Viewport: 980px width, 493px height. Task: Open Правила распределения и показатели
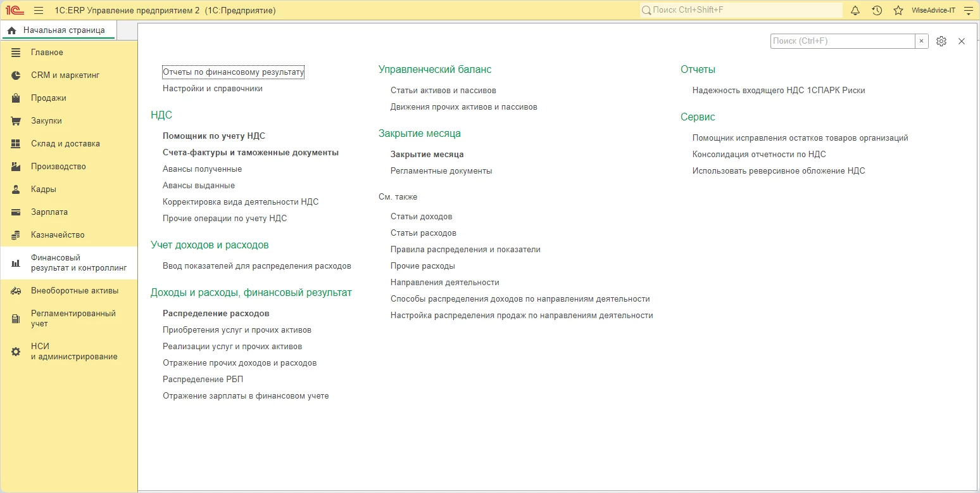pos(465,250)
